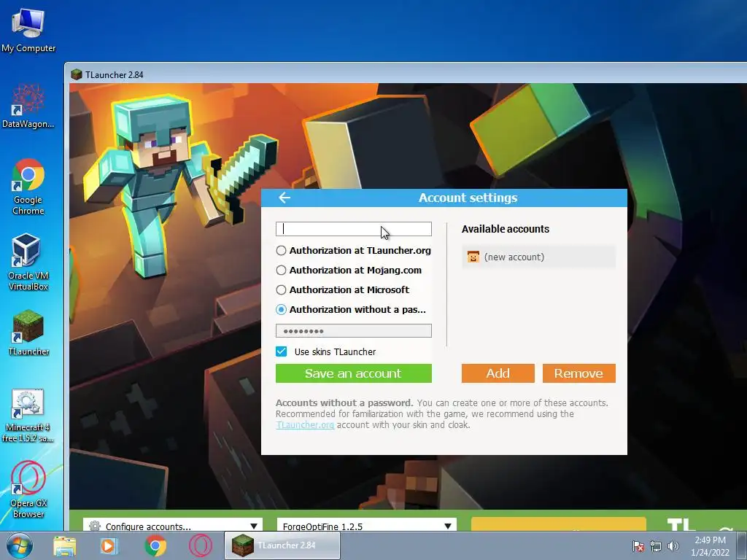The height and width of the screenshot is (560, 747).
Task: Open the Windows Start menu
Action: pos(20,545)
